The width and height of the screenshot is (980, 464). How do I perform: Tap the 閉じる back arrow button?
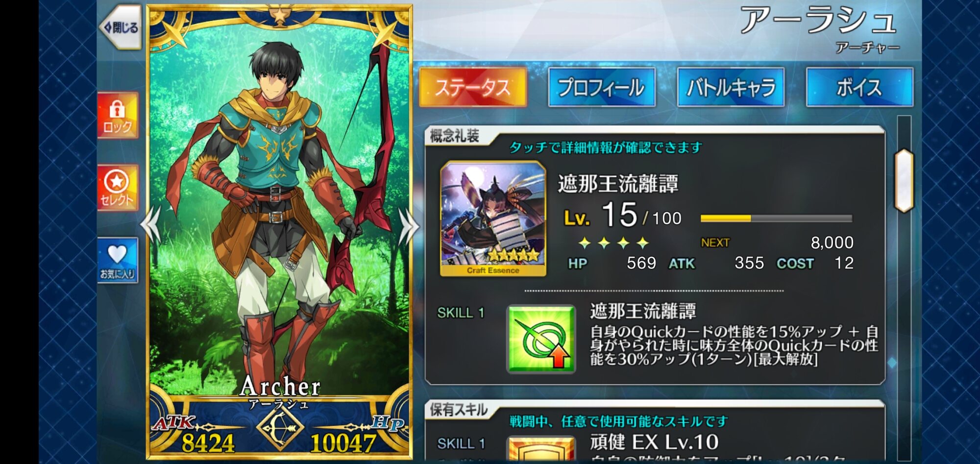pos(121,27)
